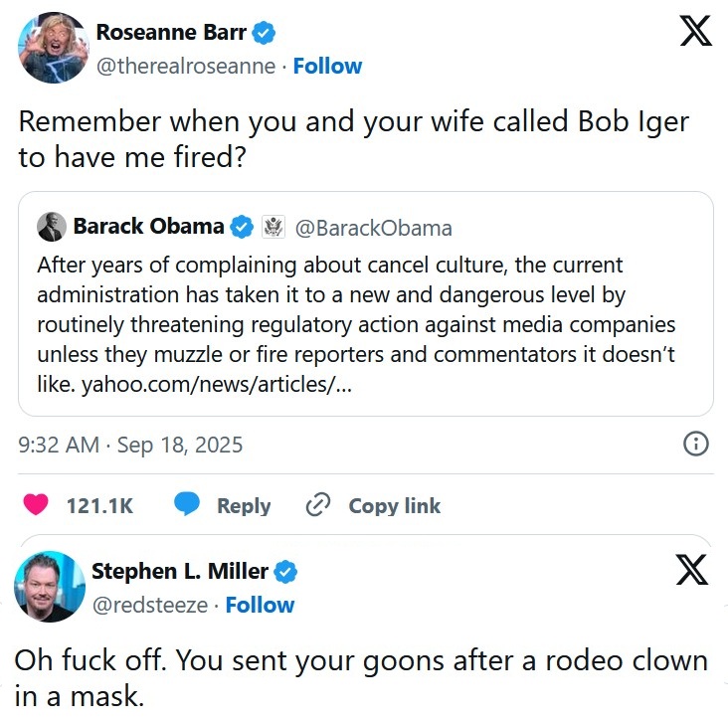The image size is (728, 722).
Task: Click Barack Obama's blue verified badge
Action: pos(242,227)
